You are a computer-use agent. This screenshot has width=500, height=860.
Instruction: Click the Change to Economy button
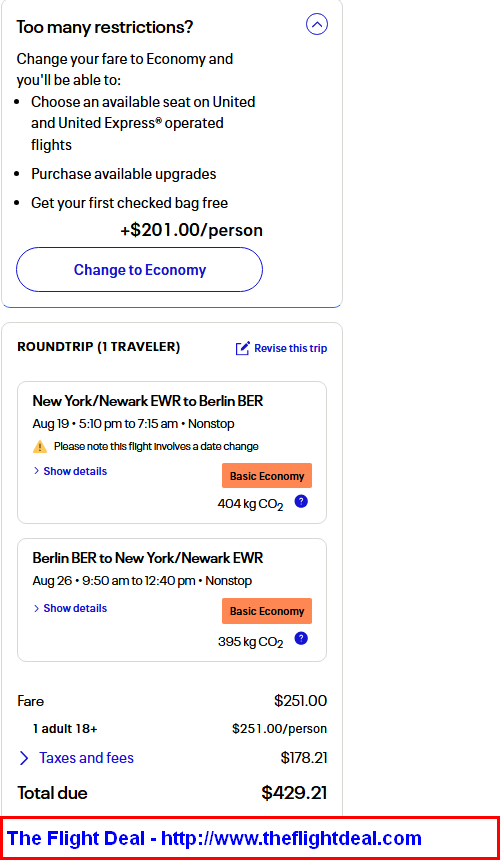[139, 269]
